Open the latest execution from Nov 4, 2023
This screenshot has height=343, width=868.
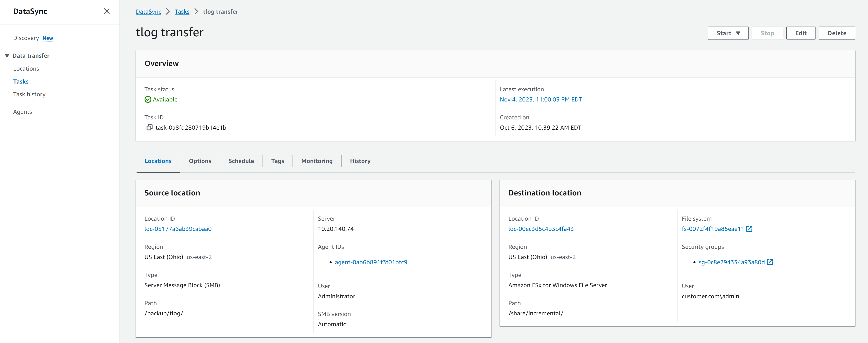click(x=541, y=99)
